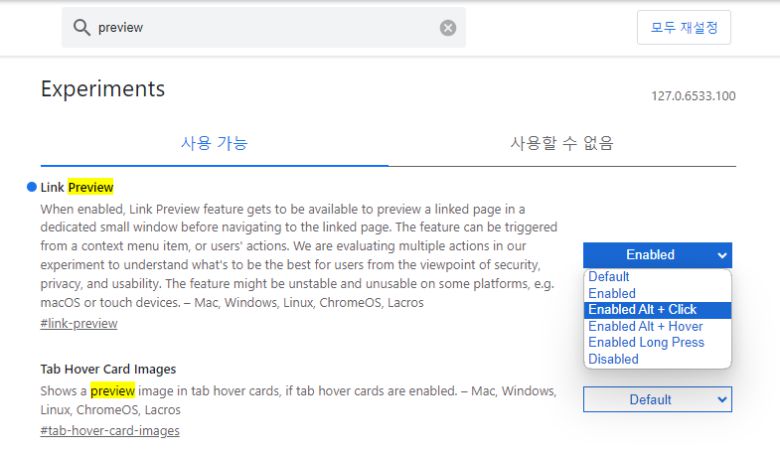Viewport: 780px width, 454px height.
Task: Select the Default option in list
Action: [x=609, y=277]
